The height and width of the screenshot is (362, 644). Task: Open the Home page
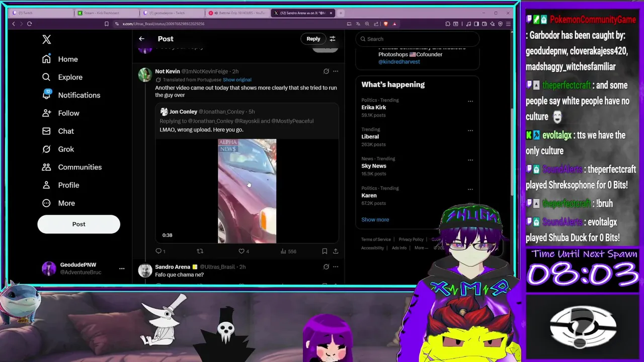[x=60, y=59]
